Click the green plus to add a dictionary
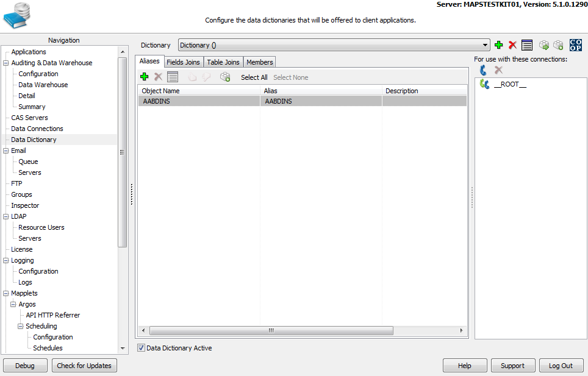The image size is (588, 376). [498, 45]
